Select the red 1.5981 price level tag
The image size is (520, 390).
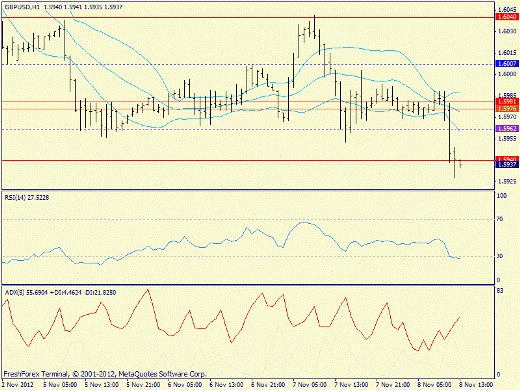click(507, 101)
